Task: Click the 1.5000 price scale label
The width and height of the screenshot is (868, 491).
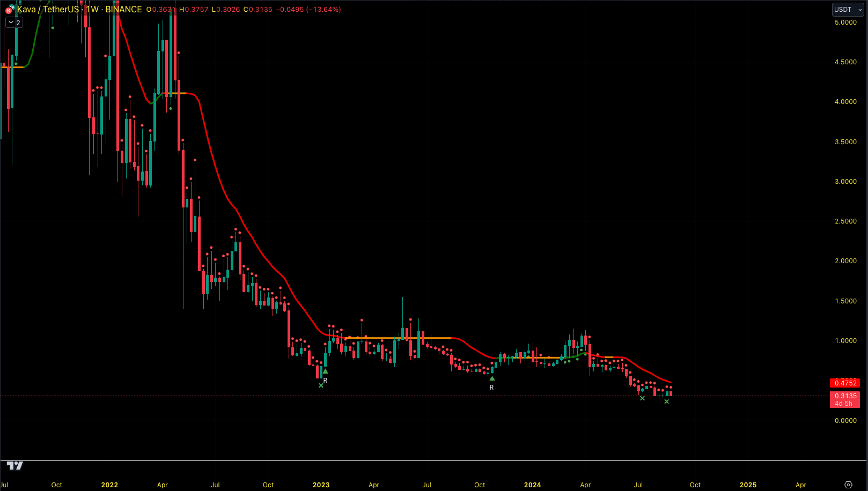Action: [x=845, y=301]
